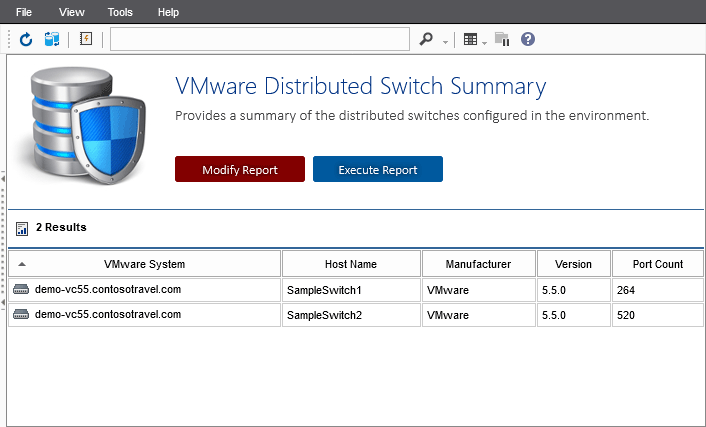The image size is (706, 427).
Task: Select the 5.5.0 version in SampleSwitch1 row
Action: pos(574,290)
